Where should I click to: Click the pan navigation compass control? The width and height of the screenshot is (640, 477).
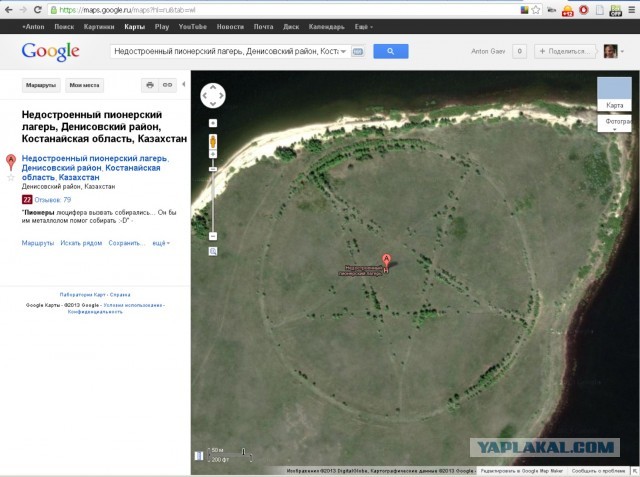213,96
